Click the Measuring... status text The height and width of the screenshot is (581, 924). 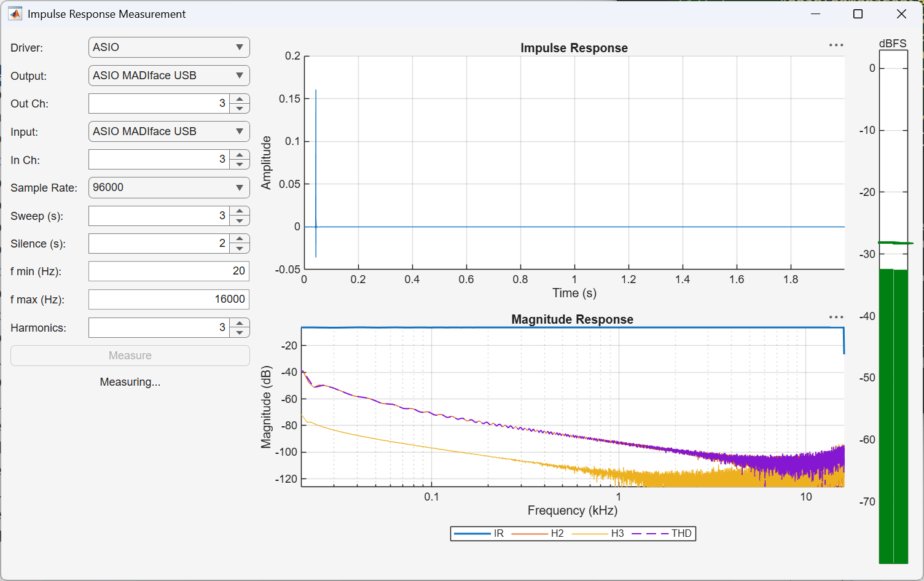click(x=130, y=382)
